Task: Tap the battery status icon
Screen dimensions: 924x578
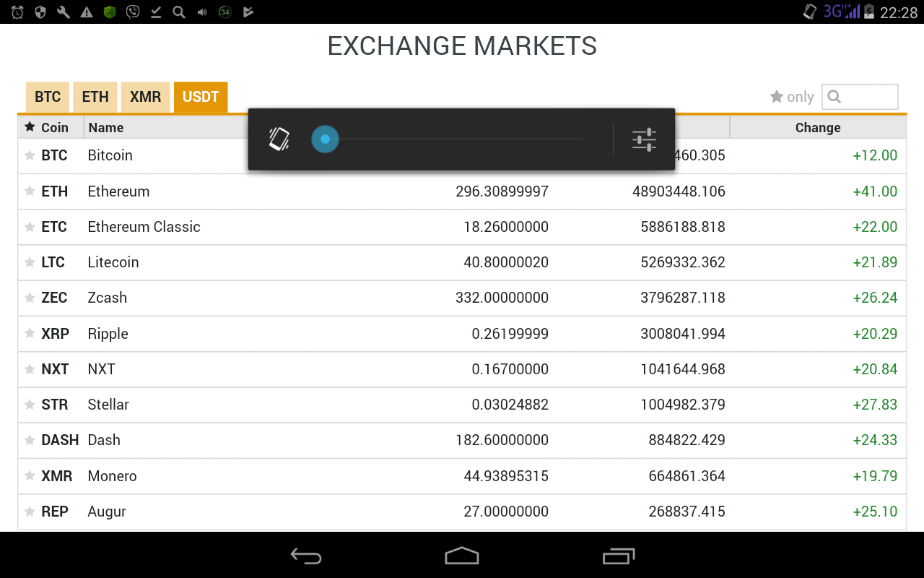Action: (869, 12)
